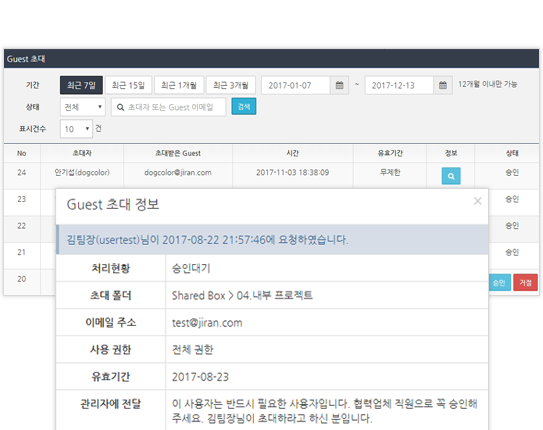Image resolution: width=543 pixels, height=430 pixels.
Task: Click the blue 승인 approve button
Action: pyautogui.click(x=499, y=283)
